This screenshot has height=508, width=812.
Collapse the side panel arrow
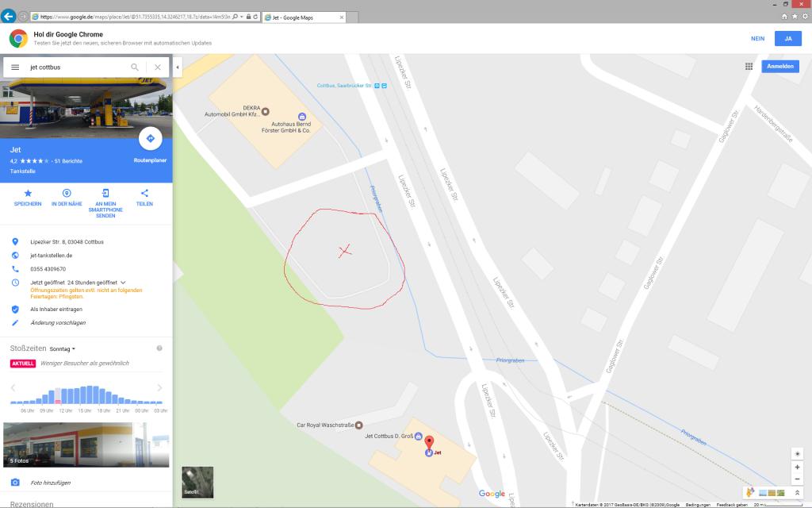(x=178, y=67)
